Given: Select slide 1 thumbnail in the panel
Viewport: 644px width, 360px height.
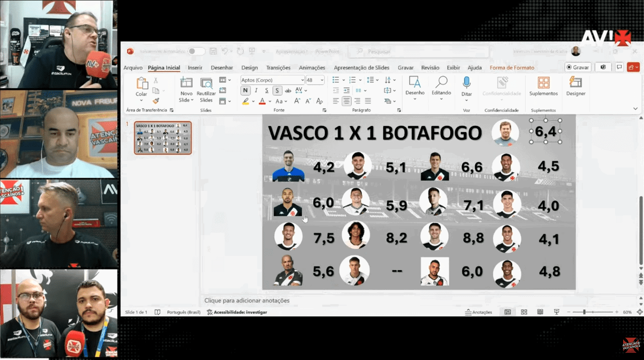Looking at the screenshot, I should click(x=163, y=138).
